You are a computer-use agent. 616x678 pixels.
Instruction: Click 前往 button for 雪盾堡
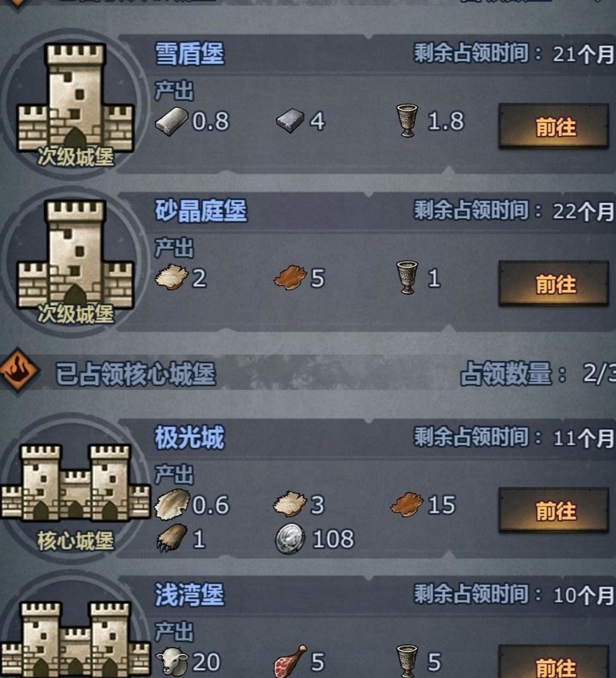[x=554, y=126]
